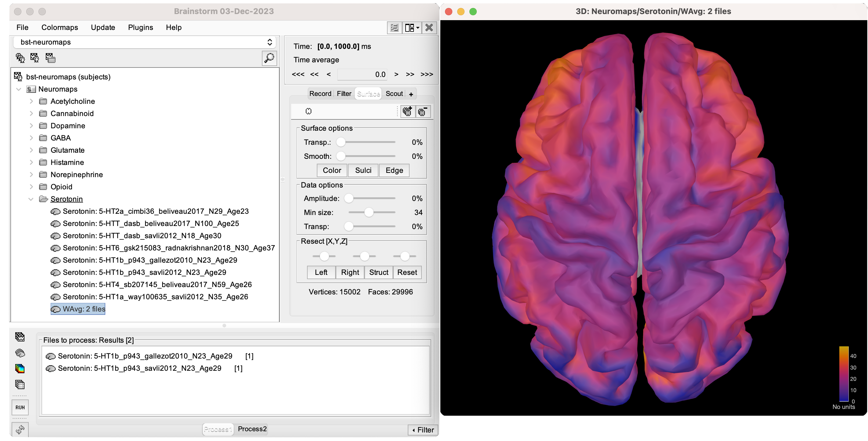This screenshot has width=868, height=441.
Task: Select the process sources brain icon
Action: pos(20,353)
